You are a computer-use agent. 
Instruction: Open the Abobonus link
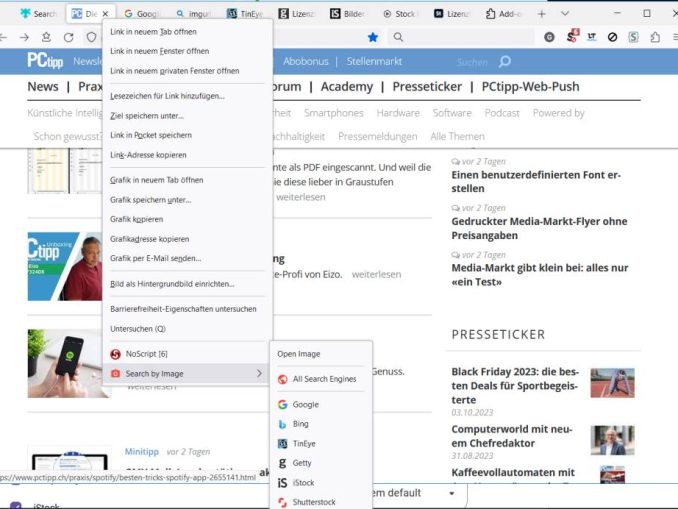[306, 61]
